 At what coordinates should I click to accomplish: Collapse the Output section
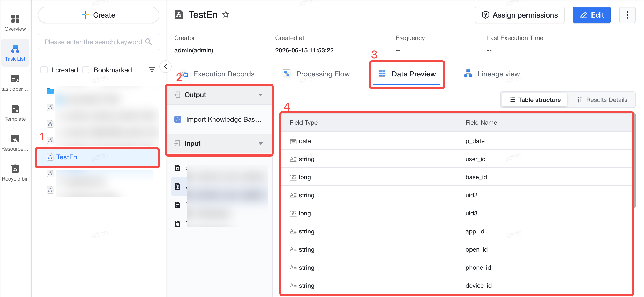[x=261, y=95]
